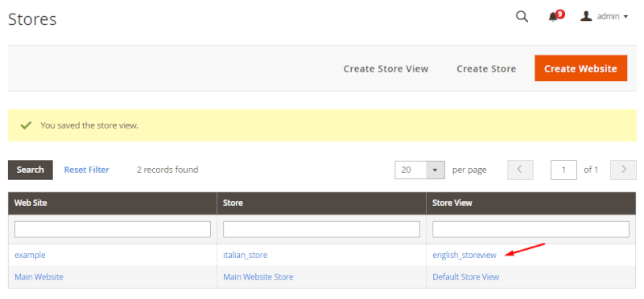The height and width of the screenshot is (299, 644).
Task: Open the Main Website Store link
Action: pos(258,276)
